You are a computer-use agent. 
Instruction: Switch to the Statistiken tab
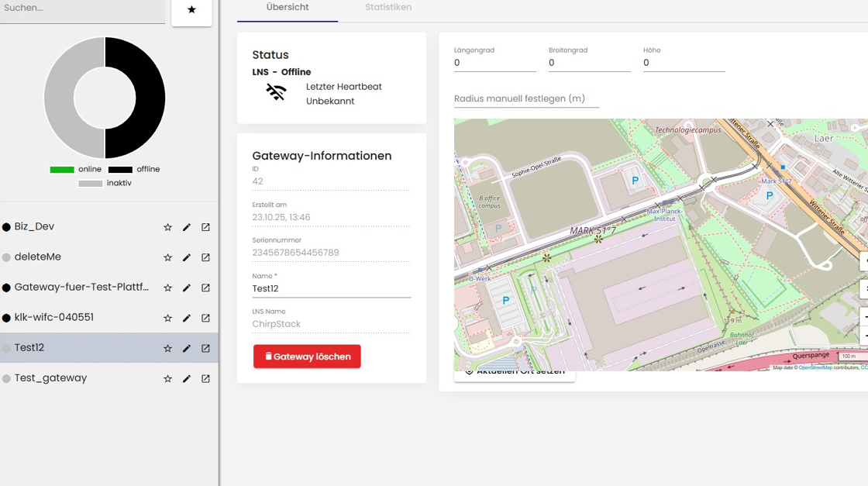[388, 8]
